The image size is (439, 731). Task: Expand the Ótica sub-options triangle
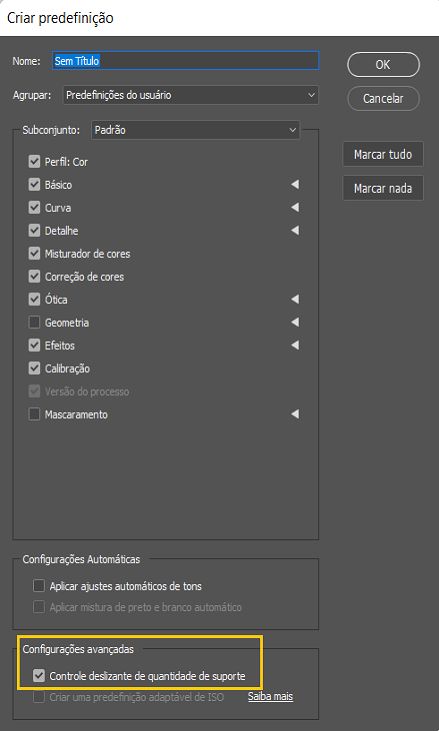pos(295,299)
